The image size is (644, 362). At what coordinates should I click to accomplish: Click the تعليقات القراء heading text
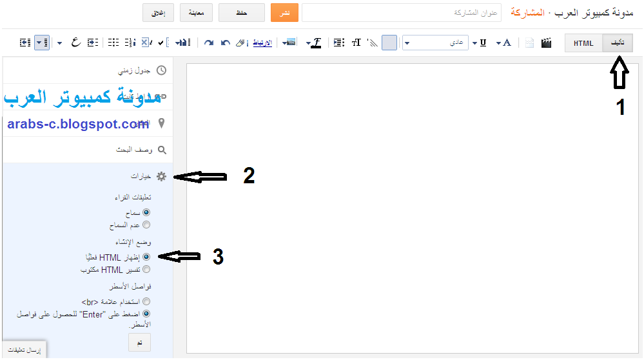click(133, 197)
